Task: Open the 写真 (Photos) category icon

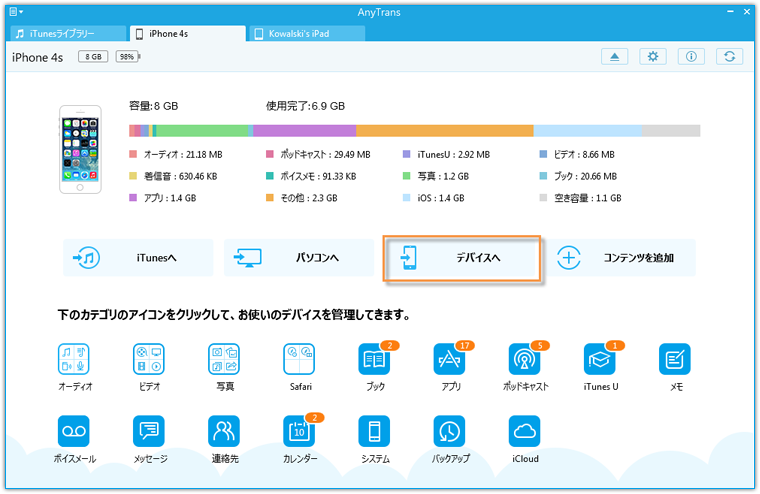Action: (x=224, y=359)
